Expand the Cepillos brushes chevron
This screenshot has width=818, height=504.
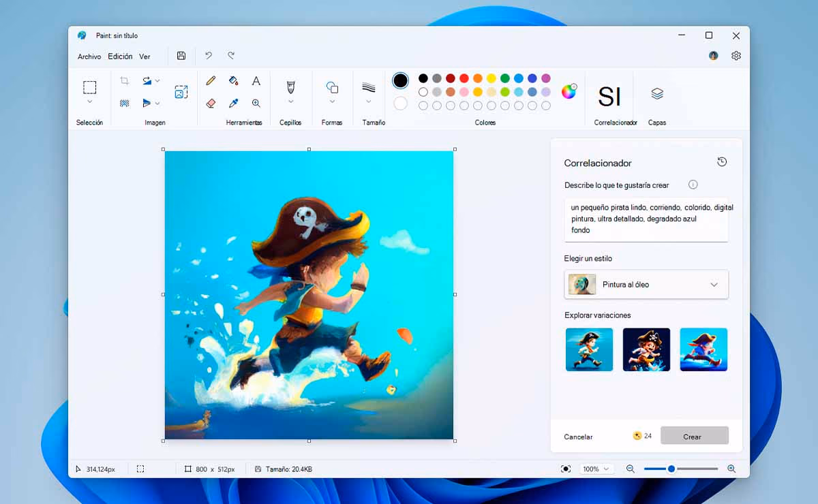(290, 102)
